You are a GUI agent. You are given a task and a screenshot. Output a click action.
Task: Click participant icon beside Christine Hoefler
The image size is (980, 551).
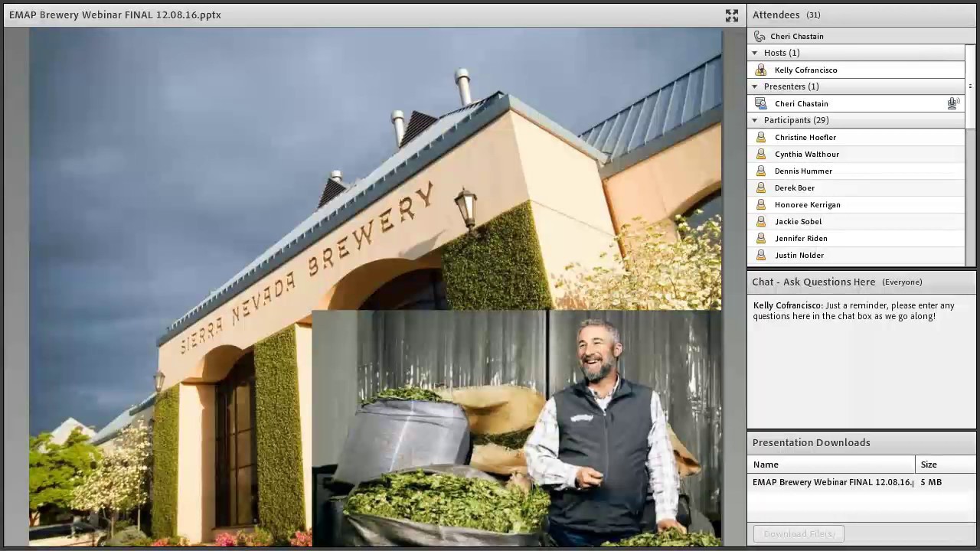[760, 137]
